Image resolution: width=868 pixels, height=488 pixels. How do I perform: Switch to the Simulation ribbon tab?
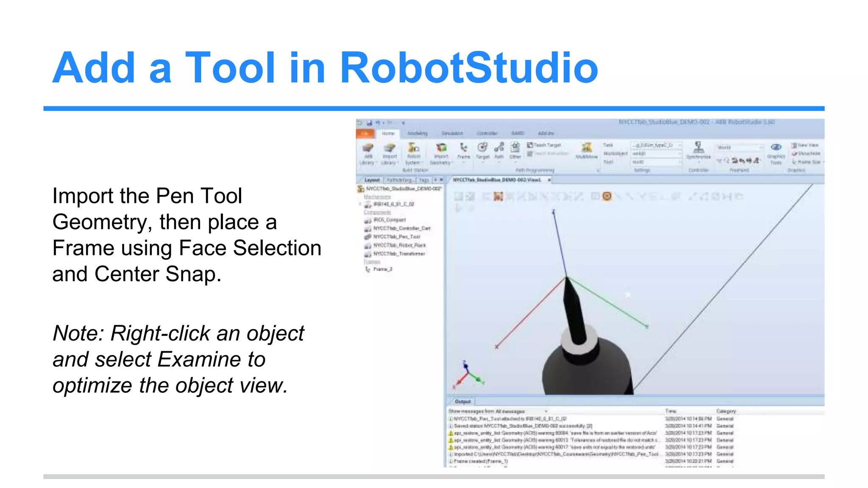pyautogui.click(x=452, y=133)
